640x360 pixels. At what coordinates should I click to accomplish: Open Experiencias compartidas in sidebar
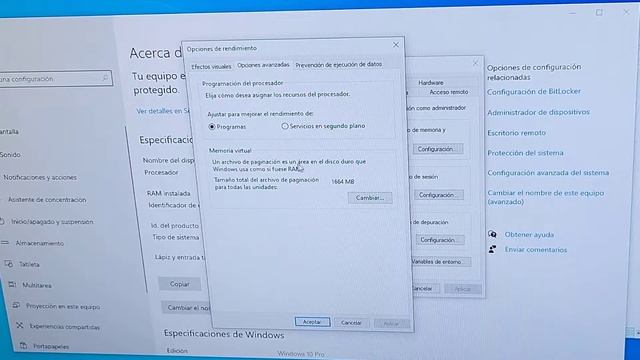coord(64,327)
